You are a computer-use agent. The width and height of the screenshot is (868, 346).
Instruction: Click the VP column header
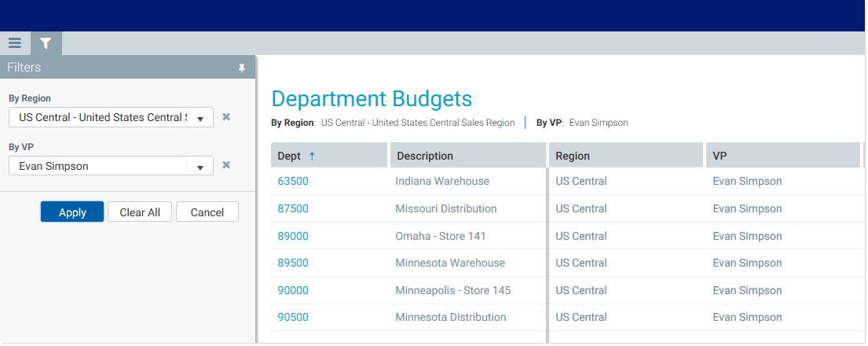click(720, 156)
